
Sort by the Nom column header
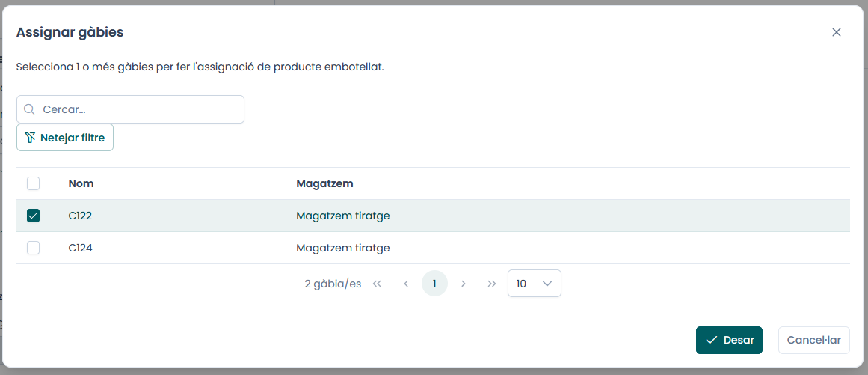click(81, 183)
